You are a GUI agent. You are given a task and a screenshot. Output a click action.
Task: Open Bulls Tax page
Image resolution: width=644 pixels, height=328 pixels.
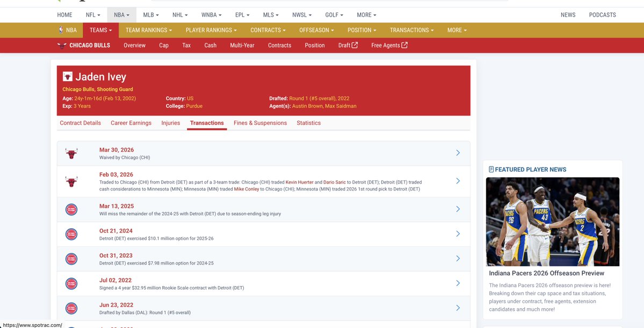coord(186,45)
